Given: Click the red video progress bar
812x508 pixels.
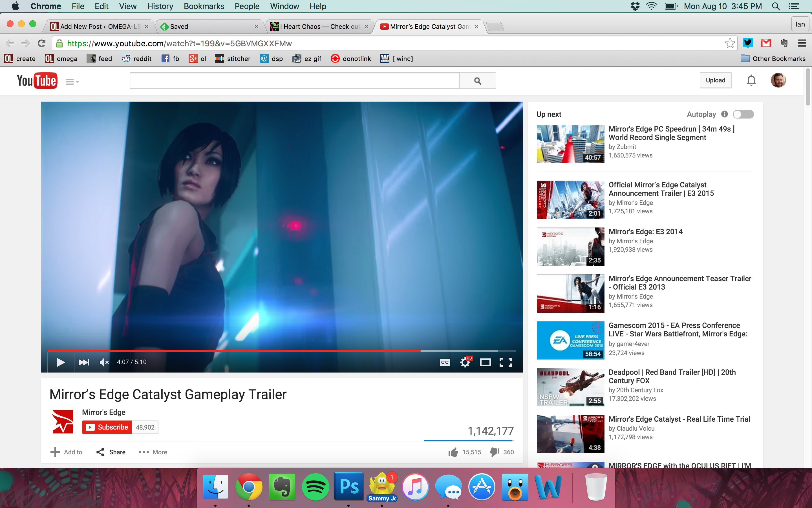Looking at the screenshot, I should (234, 351).
